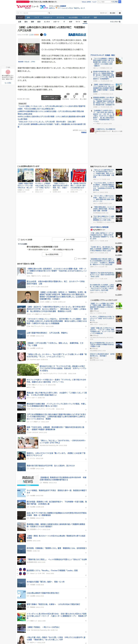This screenshot has width=138, height=644.
Task: Open the 富士山8合目 大阪の64歳の男性 article
Action: 56,282
